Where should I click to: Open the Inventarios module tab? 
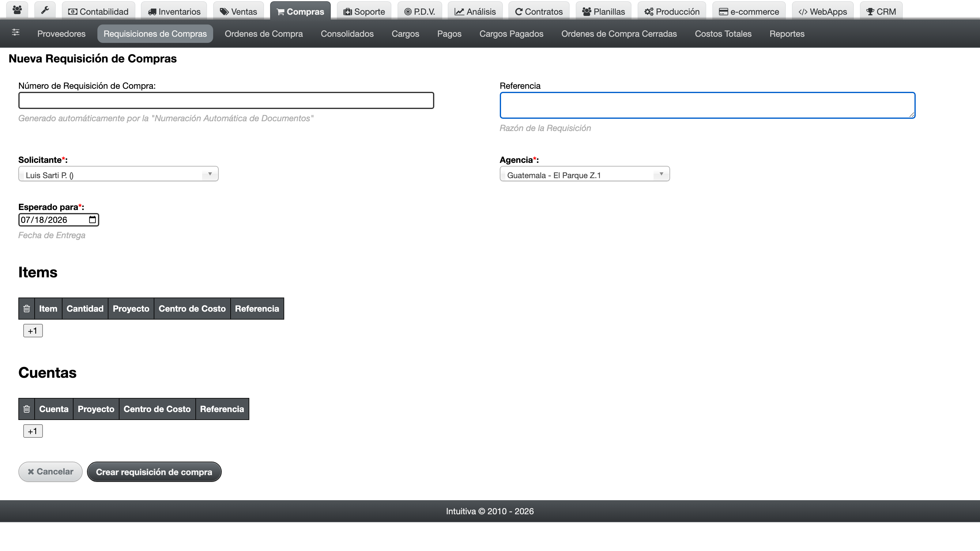tap(174, 11)
